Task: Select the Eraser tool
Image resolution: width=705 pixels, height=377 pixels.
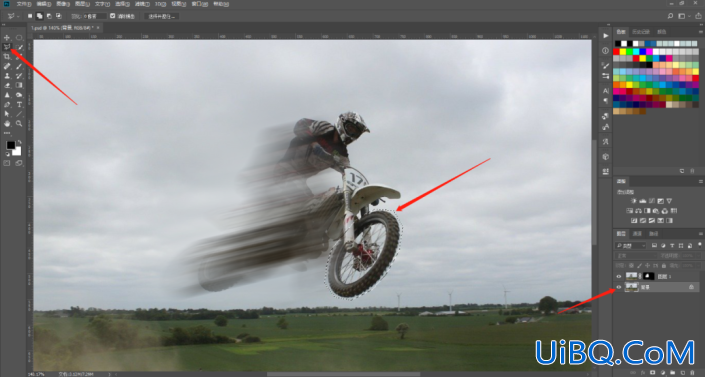Action: (7, 85)
